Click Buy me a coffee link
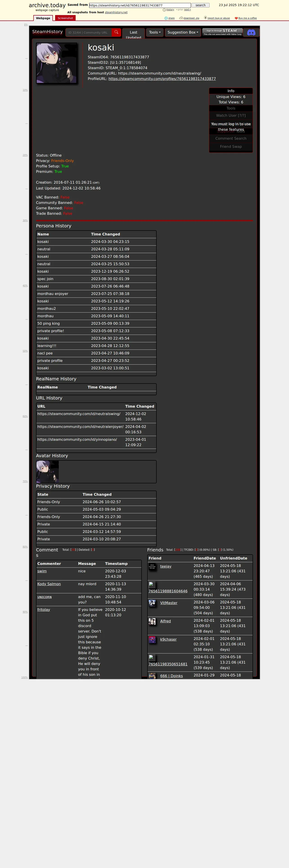 click(248, 18)
